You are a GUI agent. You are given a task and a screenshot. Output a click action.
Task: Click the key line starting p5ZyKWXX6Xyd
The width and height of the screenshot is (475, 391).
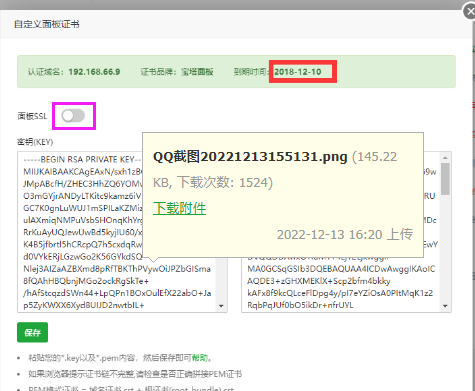83,305
